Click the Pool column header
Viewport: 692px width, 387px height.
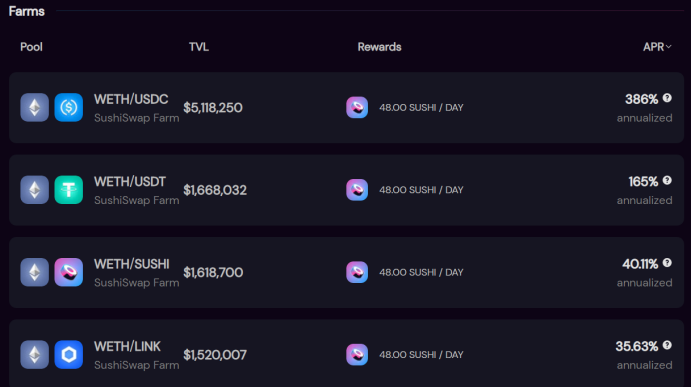point(31,47)
